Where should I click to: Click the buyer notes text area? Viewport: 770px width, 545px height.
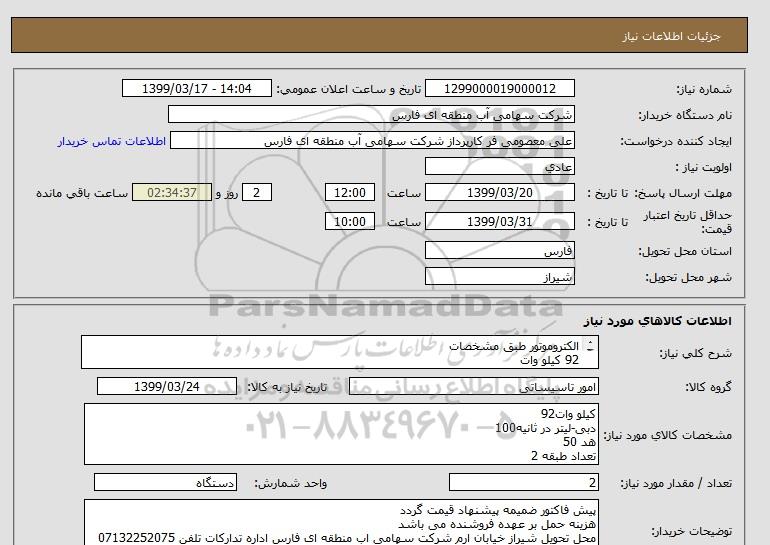click(341, 522)
